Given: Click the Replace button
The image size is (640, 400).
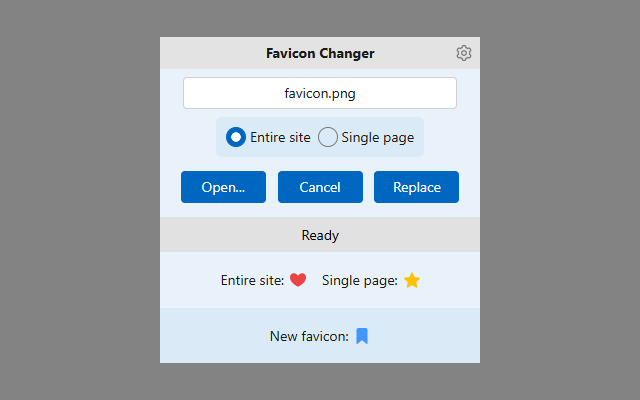Looking at the screenshot, I should [416, 187].
